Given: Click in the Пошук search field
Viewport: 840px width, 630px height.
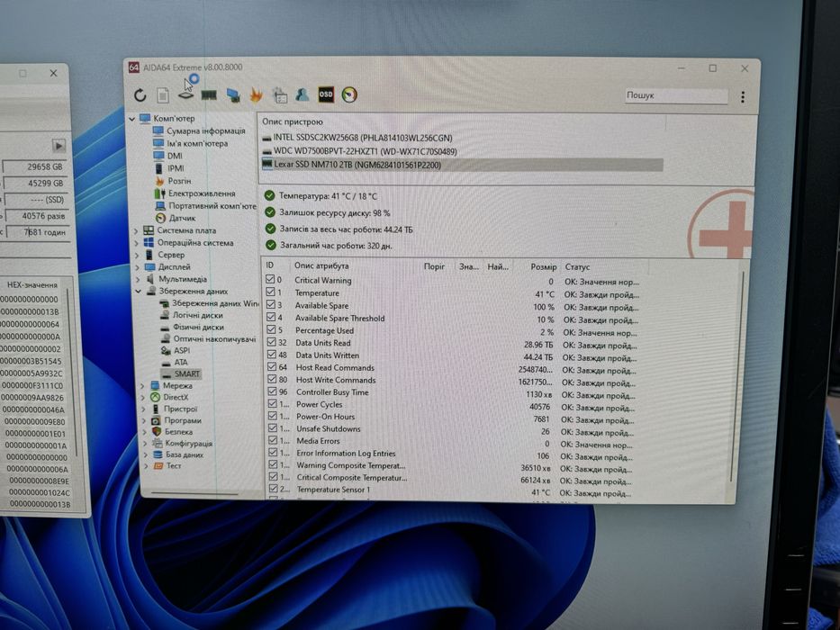Looking at the screenshot, I should point(676,95).
